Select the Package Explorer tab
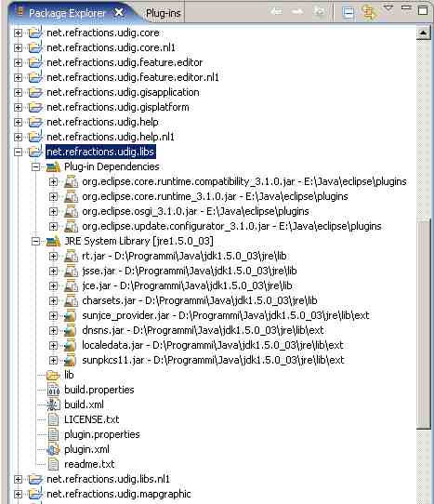434x504 pixels. (67, 13)
